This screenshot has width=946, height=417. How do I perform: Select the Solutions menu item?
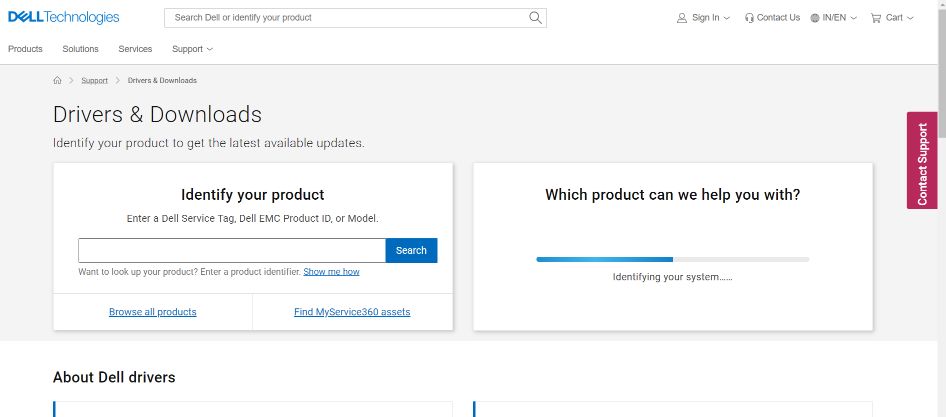80,49
